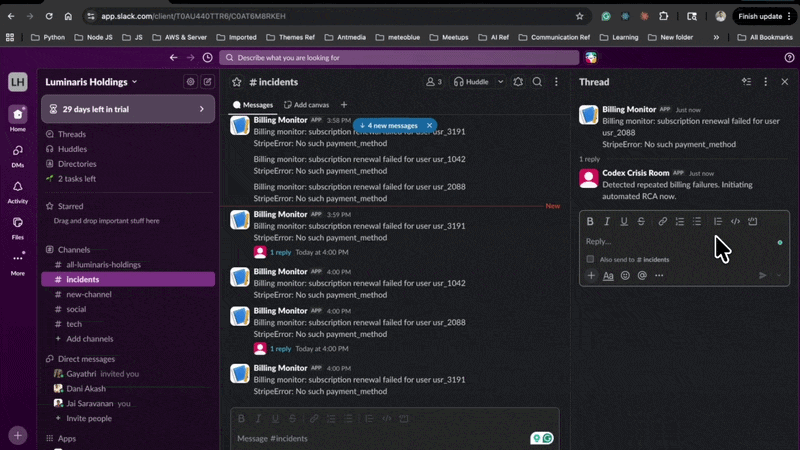Open the Files section
Viewport: 800px width, 450px height.
[x=18, y=228]
